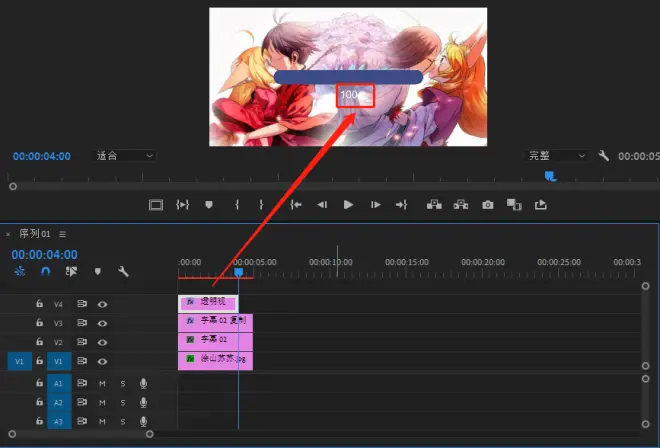Click the Extract button
Image resolution: width=660 pixels, height=448 pixels.
pyautogui.click(x=461, y=205)
